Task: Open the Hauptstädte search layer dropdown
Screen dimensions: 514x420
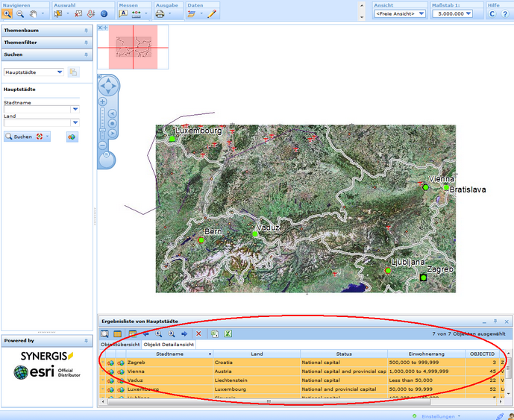Action: pyautogui.click(x=60, y=72)
